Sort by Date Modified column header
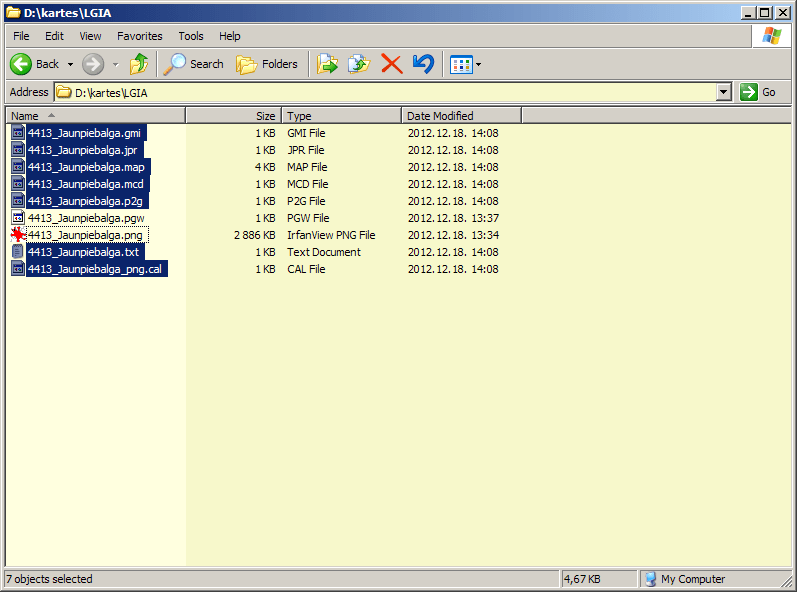The width and height of the screenshot is (797, 592). (x=462, y=116)
